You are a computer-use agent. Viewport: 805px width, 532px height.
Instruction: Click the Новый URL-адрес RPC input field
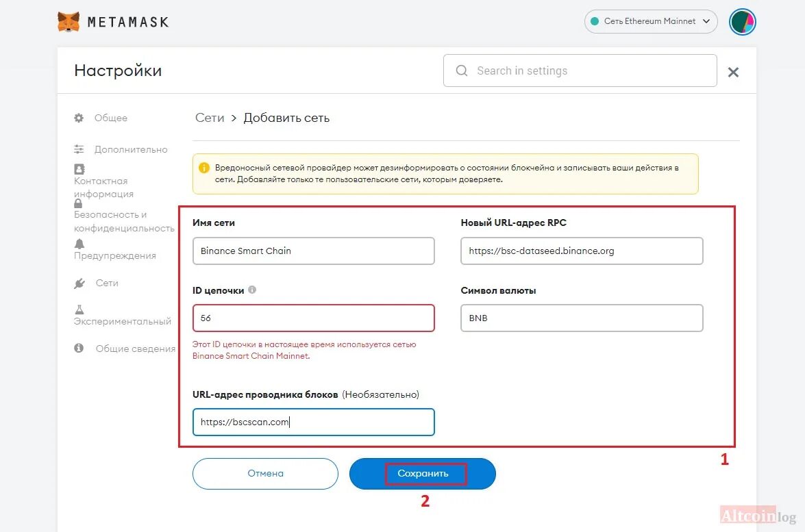click(x=582, y=251)
